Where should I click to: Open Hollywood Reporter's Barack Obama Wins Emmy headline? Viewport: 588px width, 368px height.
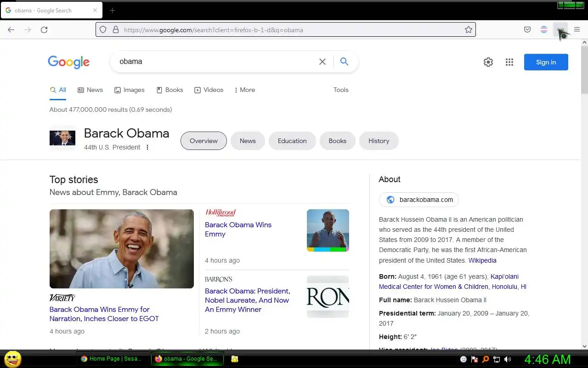point(238,229)
